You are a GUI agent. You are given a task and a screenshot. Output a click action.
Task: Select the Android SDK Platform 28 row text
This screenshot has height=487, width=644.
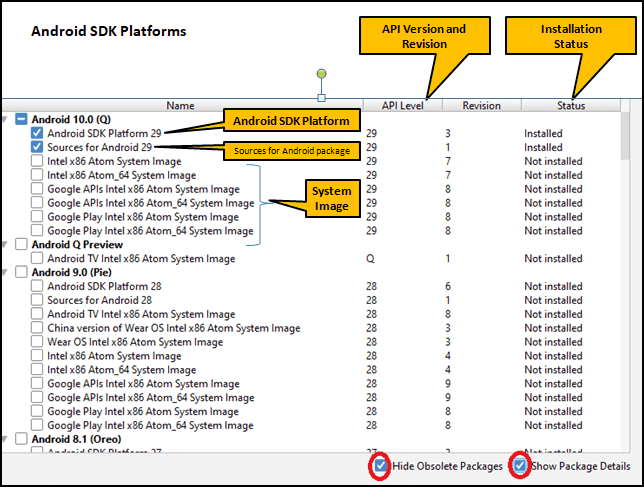point(104,286)
